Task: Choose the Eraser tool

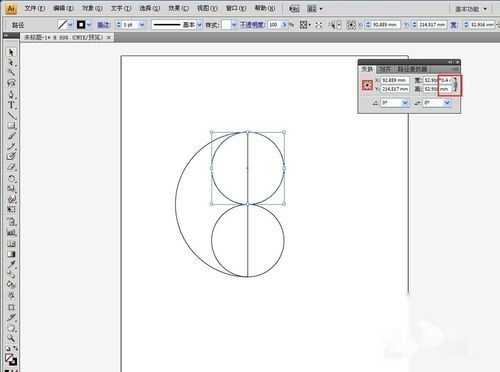Action: pyautogui.click(x=11, y=167)
